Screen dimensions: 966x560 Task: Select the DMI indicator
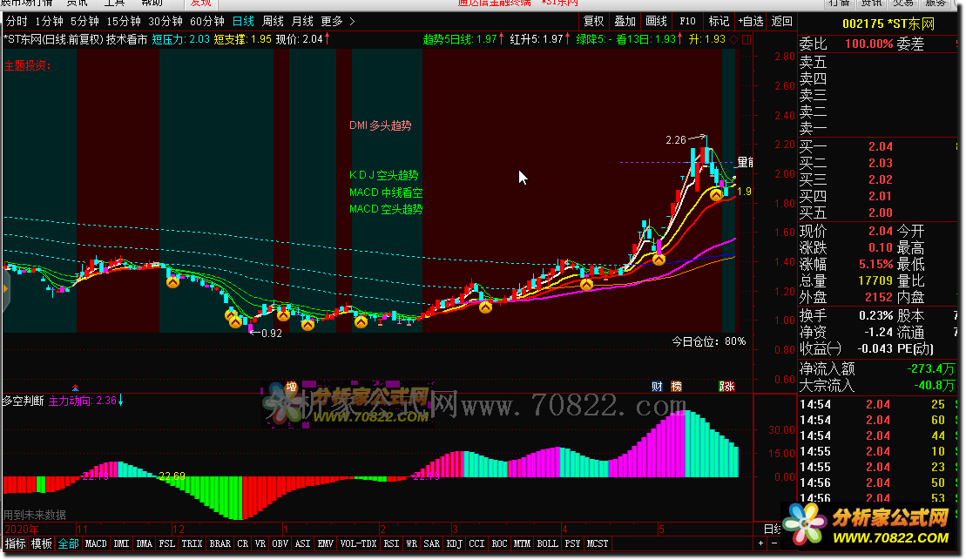tap(121, 543)
